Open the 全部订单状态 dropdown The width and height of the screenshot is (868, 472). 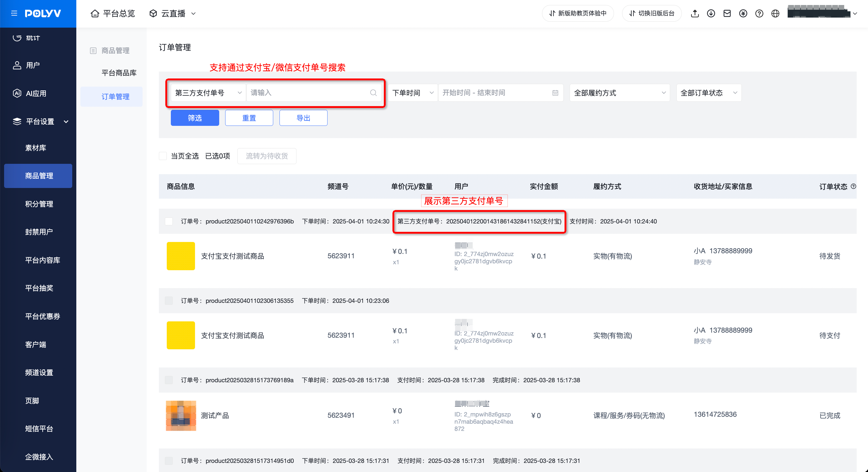708,93
